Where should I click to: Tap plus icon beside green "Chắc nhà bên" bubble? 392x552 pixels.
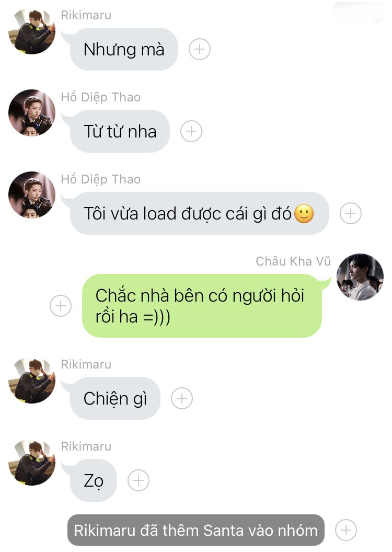(x=61, y=306)
